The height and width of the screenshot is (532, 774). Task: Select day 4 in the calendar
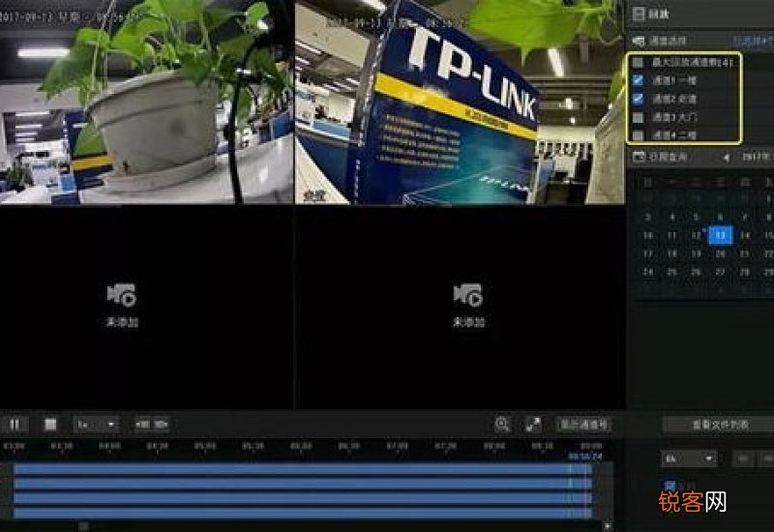point(671,217)
